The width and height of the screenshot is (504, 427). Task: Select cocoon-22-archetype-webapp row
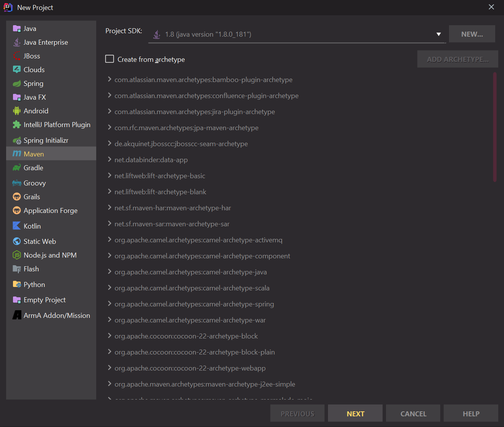298,368
